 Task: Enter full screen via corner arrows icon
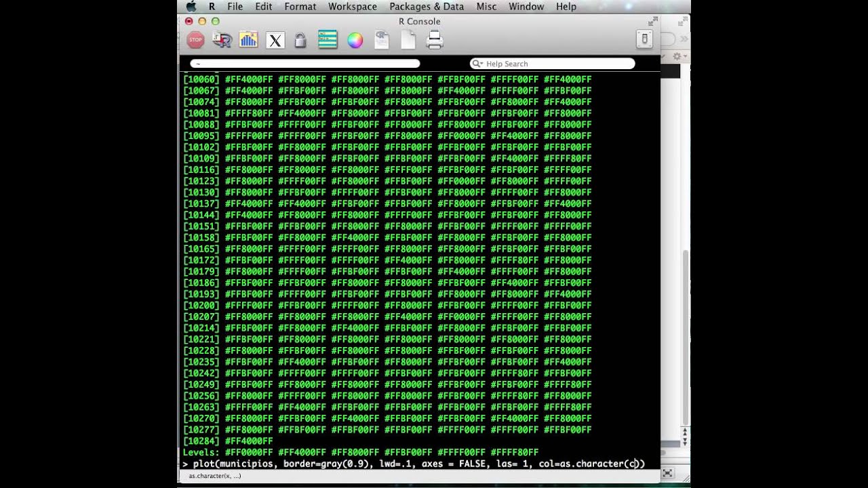pyautogui.click(x=653, y=22)
